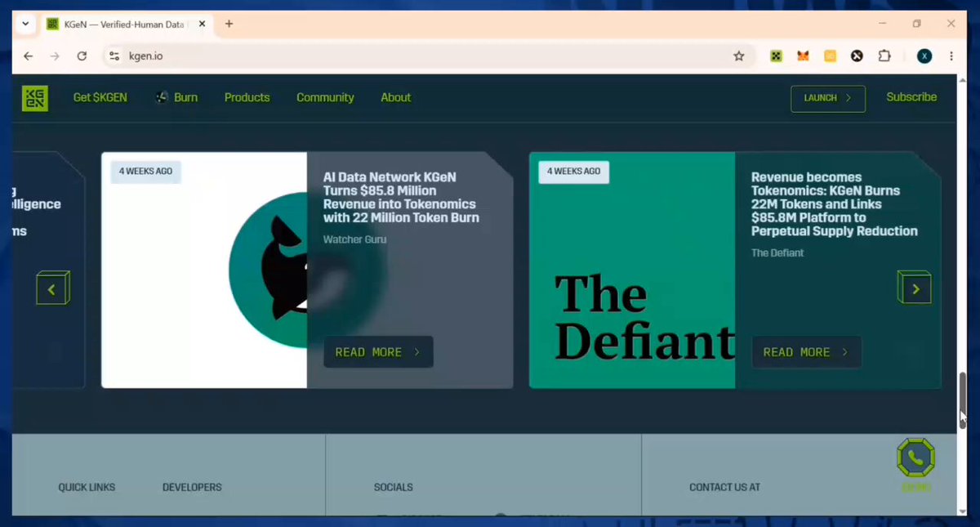980x527 pixels.
Task: Click the page's vertical scrollbar thumb
Action: click(963, 400)
